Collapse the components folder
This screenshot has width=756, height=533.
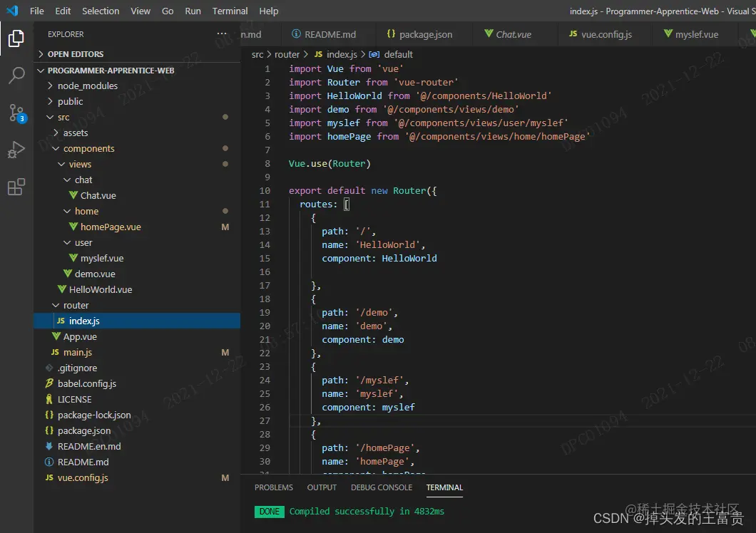(56, 148)
